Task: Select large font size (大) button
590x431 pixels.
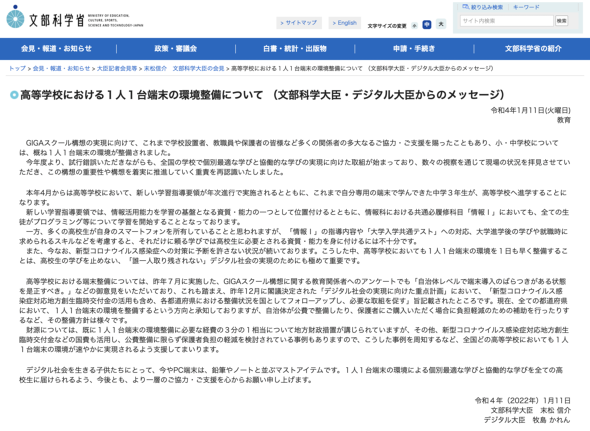Action: point(441,24)
